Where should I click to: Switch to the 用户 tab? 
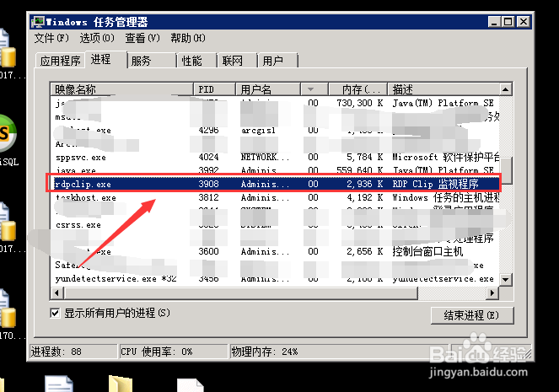pos(277,61)
